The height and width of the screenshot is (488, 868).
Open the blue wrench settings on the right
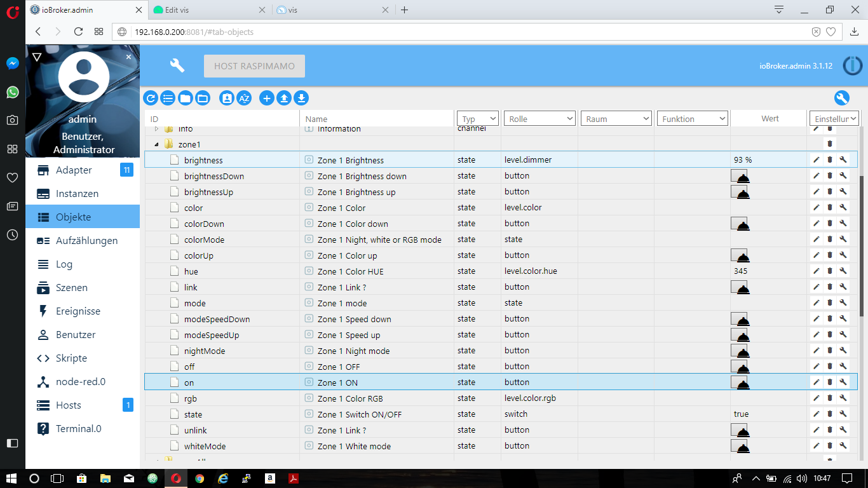pyautogui.click(x=842, y=98)
